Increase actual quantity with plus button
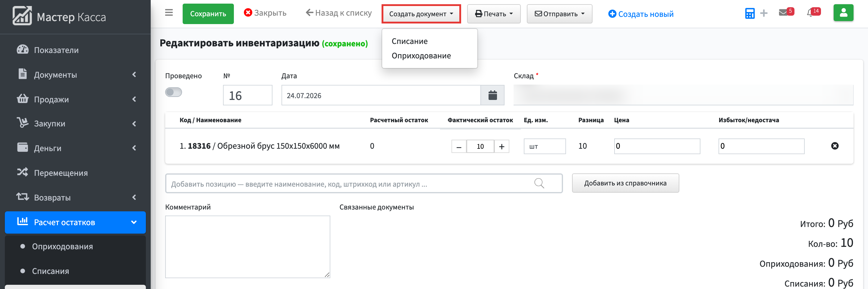 pos(502,146)
